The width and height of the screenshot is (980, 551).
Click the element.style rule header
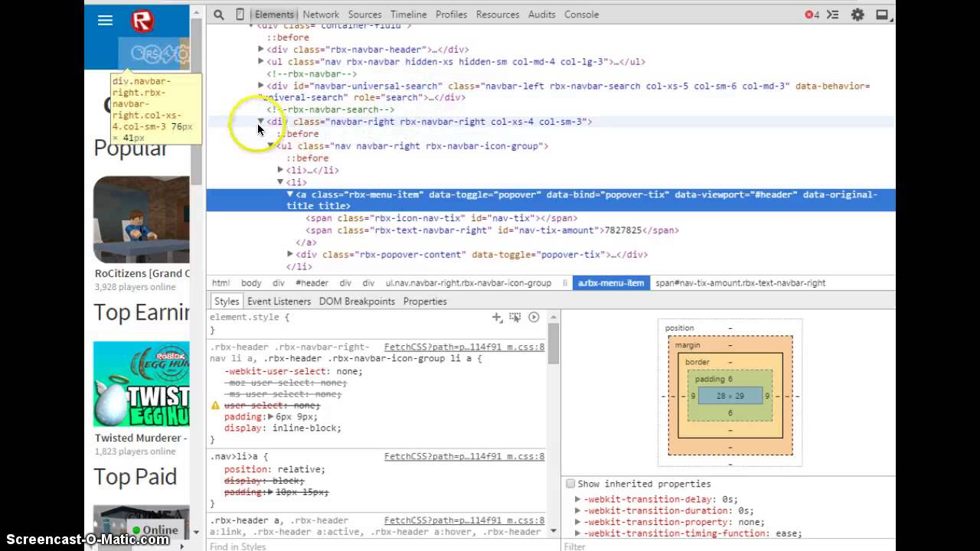click(250, 317)
